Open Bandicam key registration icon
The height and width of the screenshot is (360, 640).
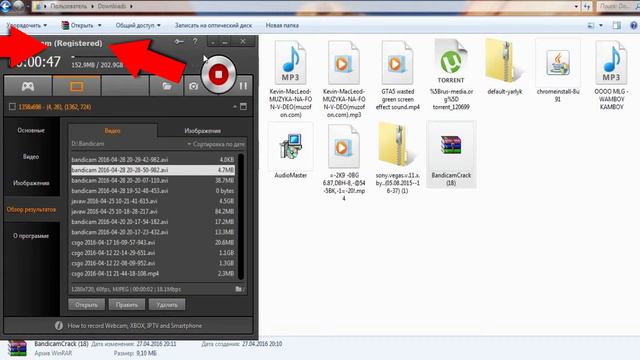coord(179,42)
